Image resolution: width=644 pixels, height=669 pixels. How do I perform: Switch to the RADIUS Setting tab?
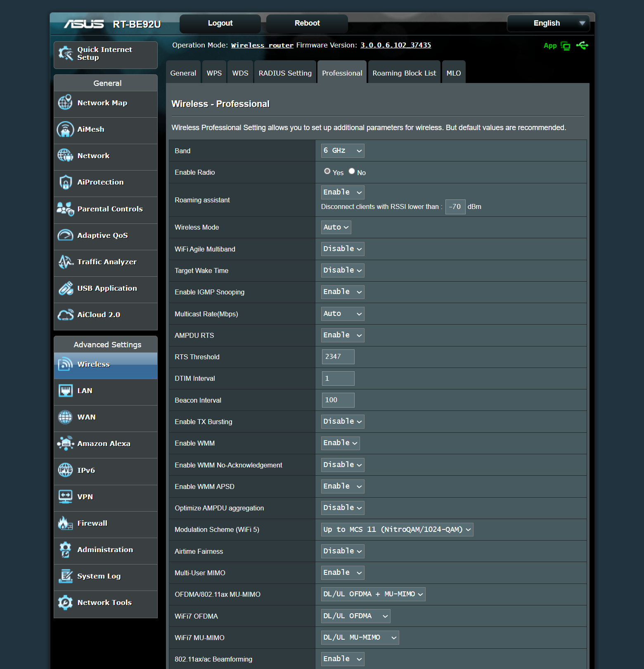(285, 72)
